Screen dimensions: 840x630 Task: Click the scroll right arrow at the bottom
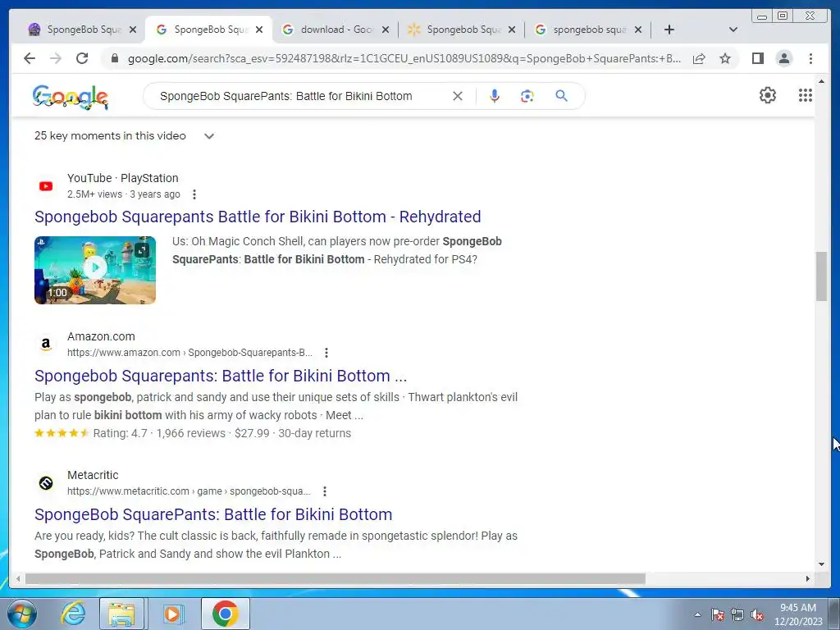coord(807,578)
